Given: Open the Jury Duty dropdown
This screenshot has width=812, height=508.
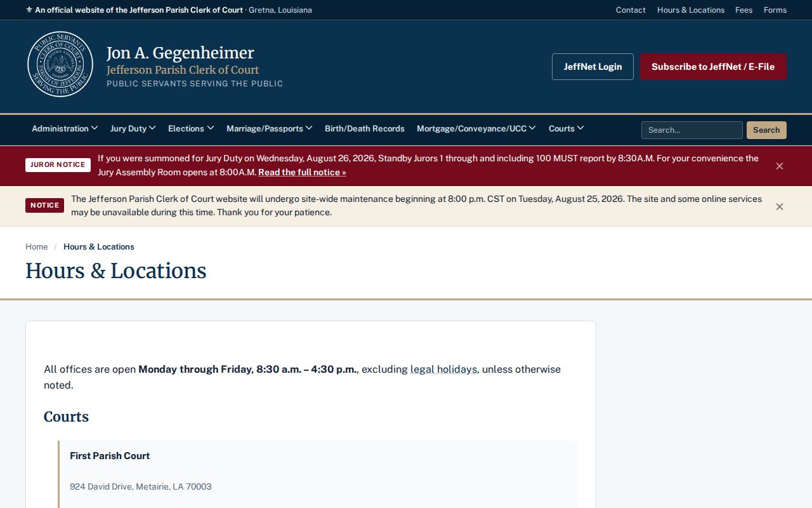Looking at the screenshot, I should point(133,128).
